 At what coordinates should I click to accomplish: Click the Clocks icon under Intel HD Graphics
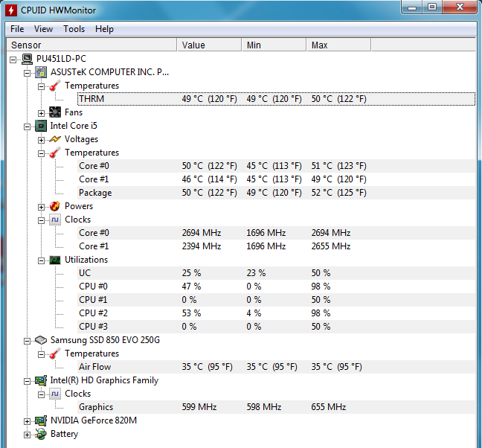(55, 394)
